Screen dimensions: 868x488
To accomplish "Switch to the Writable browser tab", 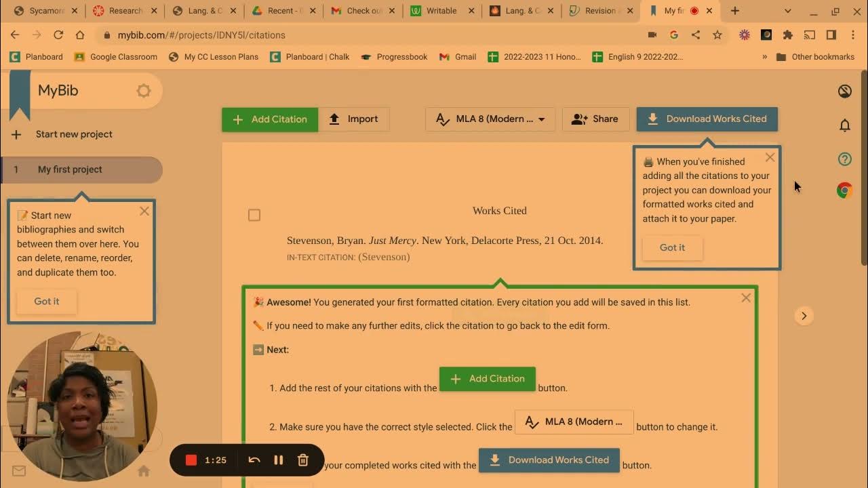I will [x=443, y=11].
